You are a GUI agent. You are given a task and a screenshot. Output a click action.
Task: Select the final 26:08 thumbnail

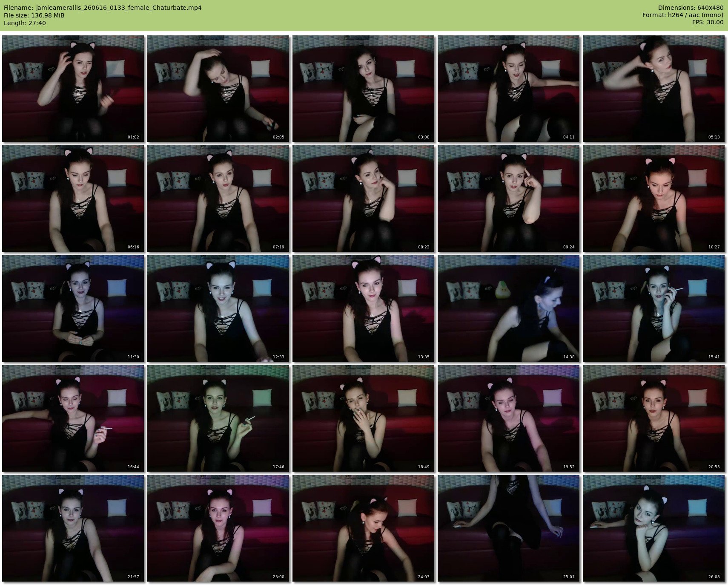(653, 528)
